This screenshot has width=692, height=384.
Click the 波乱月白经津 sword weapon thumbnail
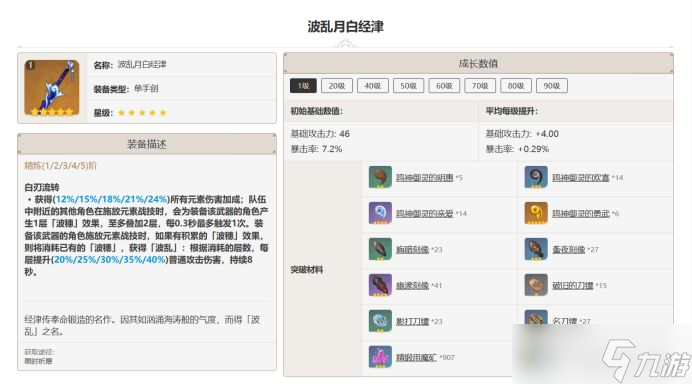[x=52, y=88]
